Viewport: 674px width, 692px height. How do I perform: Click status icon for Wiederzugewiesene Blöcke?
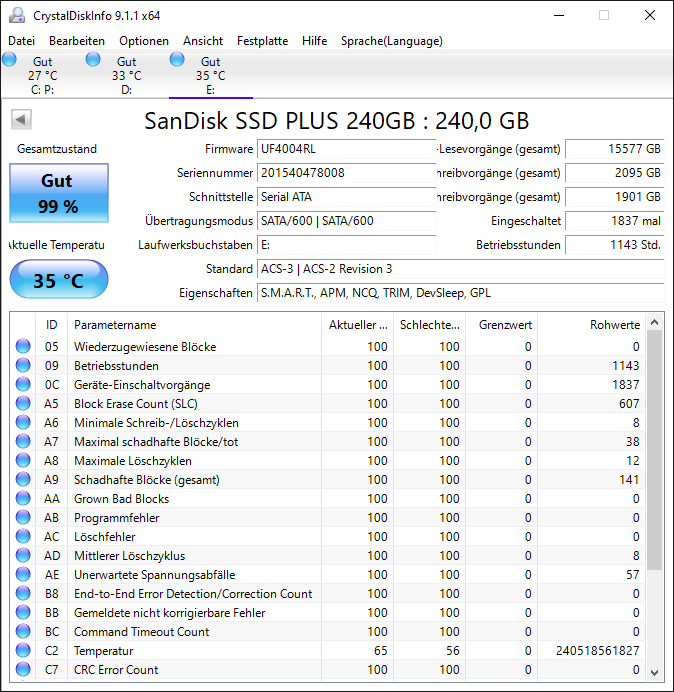23,346
